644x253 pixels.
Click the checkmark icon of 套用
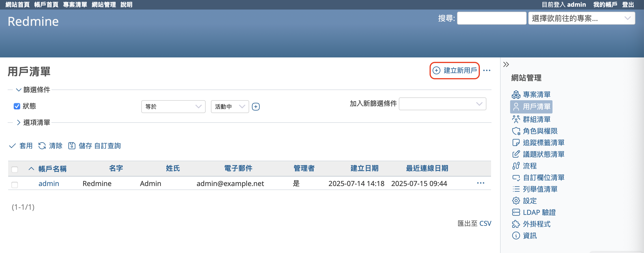coord(12,146)
